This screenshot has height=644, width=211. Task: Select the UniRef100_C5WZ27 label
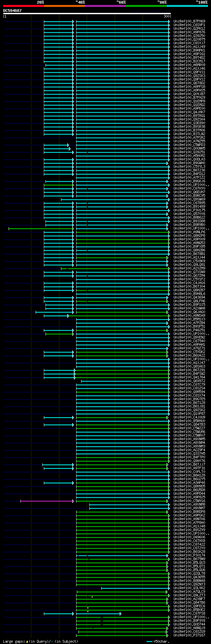point(189,428)
